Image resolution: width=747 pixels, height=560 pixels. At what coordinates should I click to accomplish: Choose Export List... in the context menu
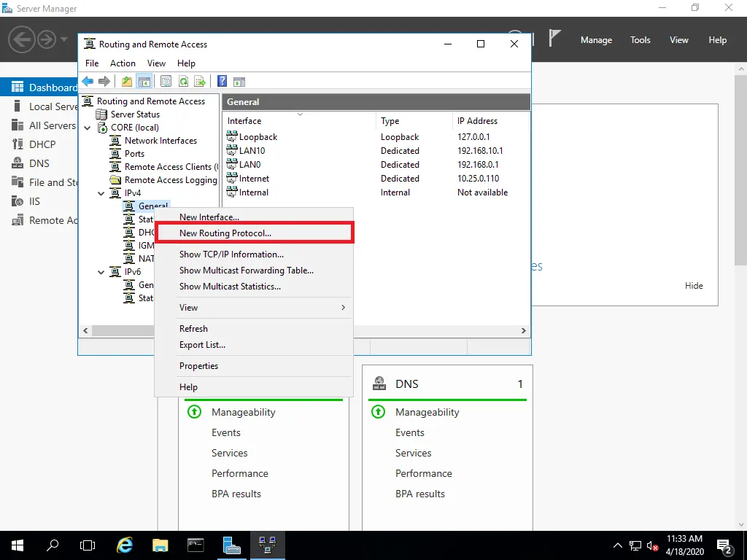[254, 345]
